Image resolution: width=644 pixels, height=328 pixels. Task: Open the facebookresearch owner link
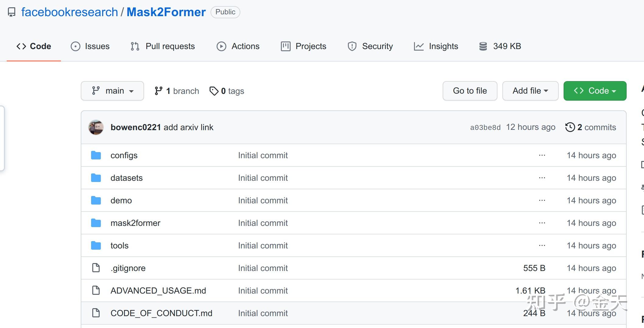(x=69, y=12)
